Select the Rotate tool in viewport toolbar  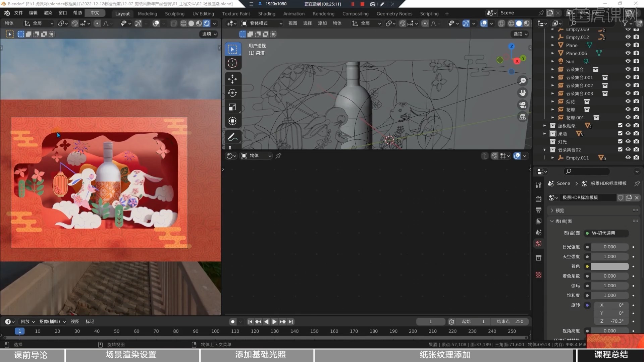232,93
